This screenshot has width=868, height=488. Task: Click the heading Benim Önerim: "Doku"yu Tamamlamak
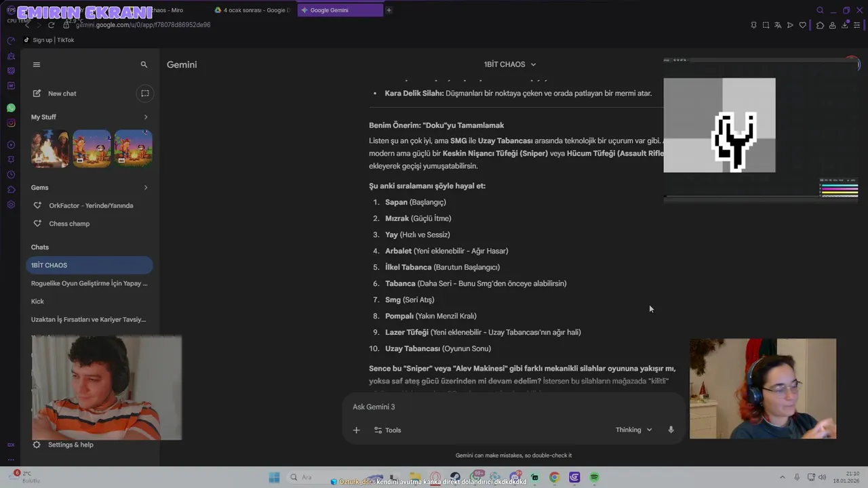[x=436, y=125]
